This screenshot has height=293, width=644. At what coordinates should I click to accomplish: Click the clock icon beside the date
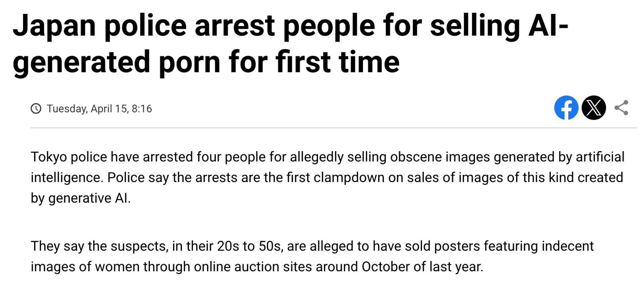pos(36,109)
